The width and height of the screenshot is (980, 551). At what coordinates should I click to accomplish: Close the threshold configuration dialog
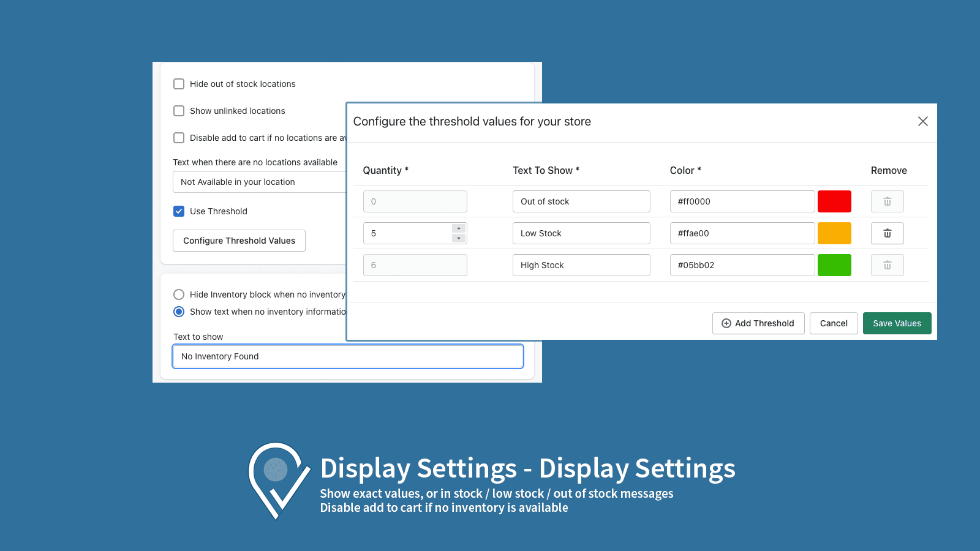pos(922,121)
